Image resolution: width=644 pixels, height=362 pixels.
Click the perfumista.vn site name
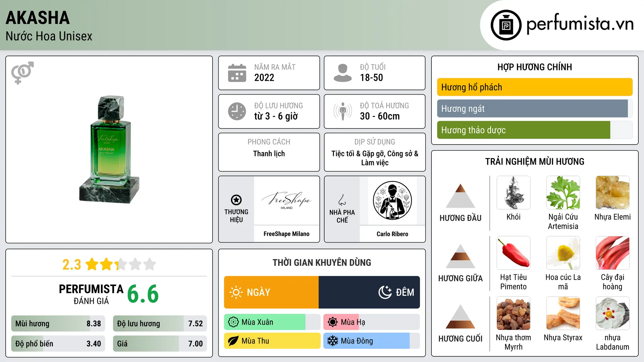click(x=580, y=24)
